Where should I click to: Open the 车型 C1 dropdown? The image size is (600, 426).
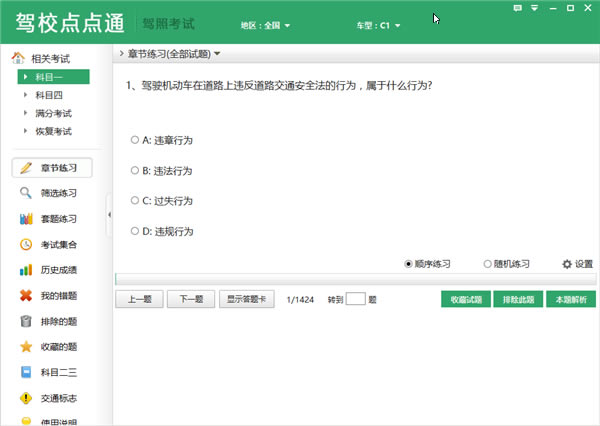coord(377,24)
